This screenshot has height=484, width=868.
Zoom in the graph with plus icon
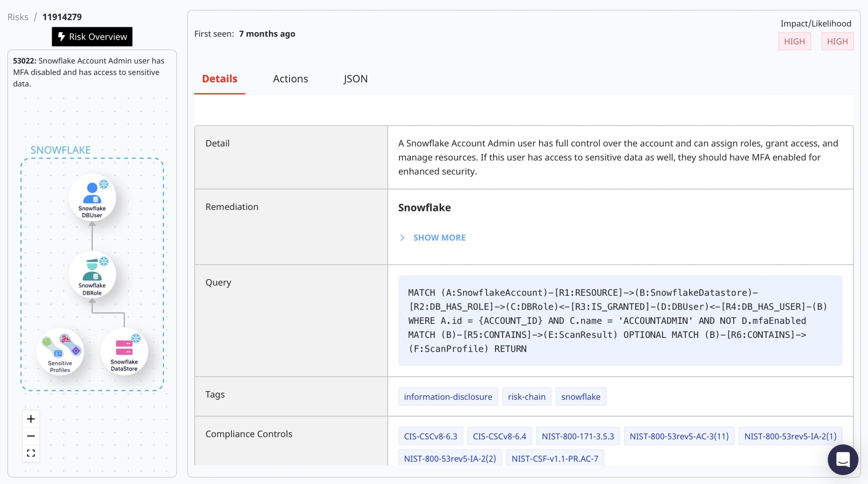pyautogui.click(x=31, y=419)
